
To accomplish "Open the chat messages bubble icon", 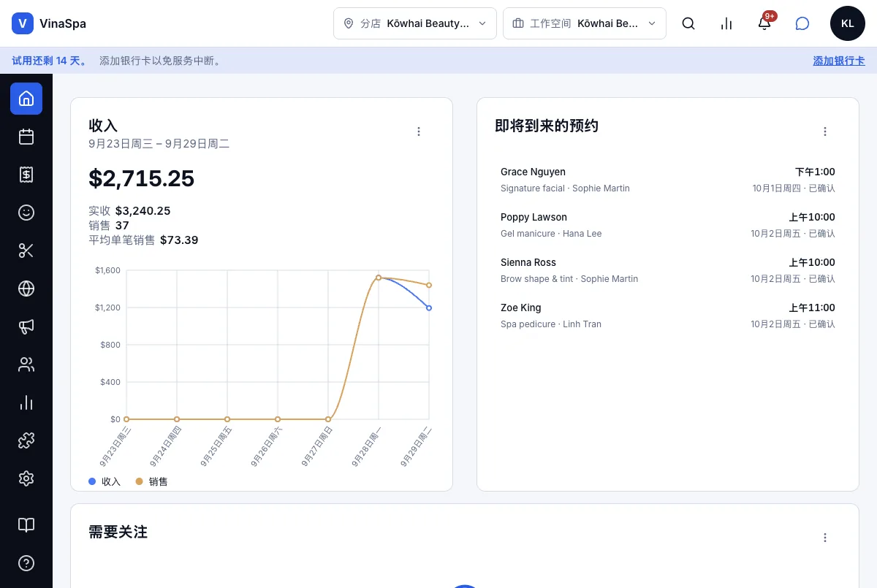I will (x=802, y=23).
